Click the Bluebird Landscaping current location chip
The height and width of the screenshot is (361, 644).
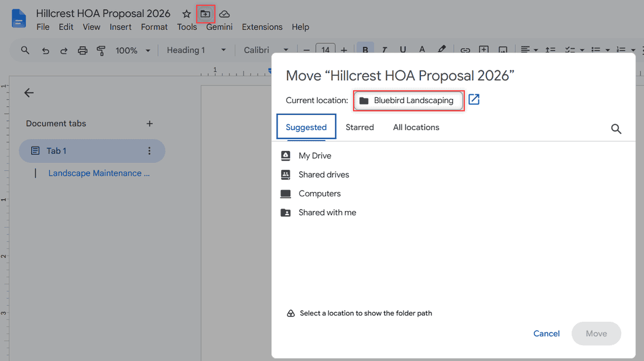408,101
